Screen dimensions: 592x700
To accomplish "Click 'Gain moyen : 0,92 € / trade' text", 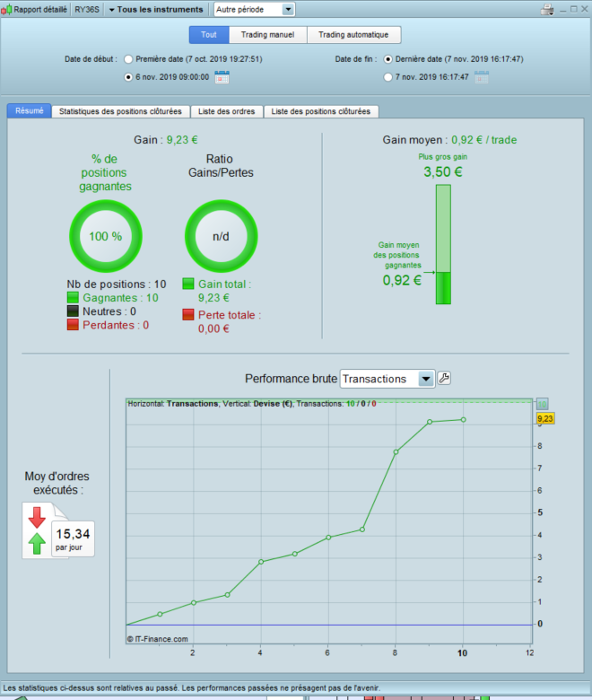I will coord(449,140).
